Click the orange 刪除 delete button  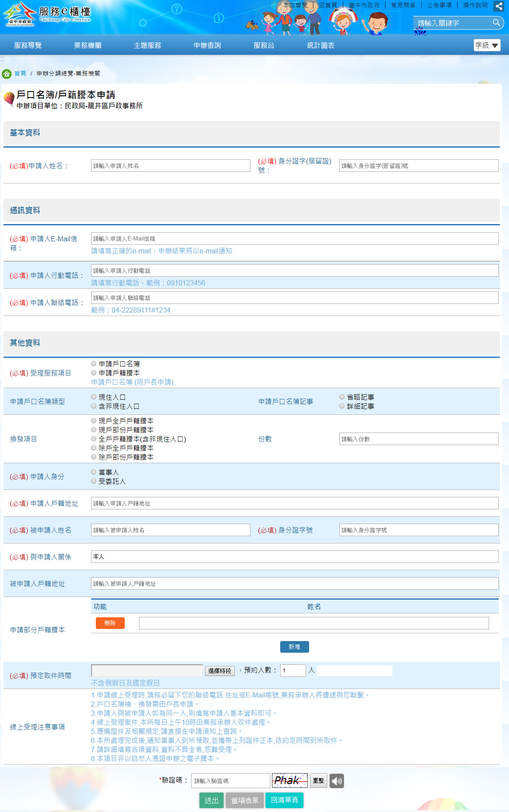[110, 623]
